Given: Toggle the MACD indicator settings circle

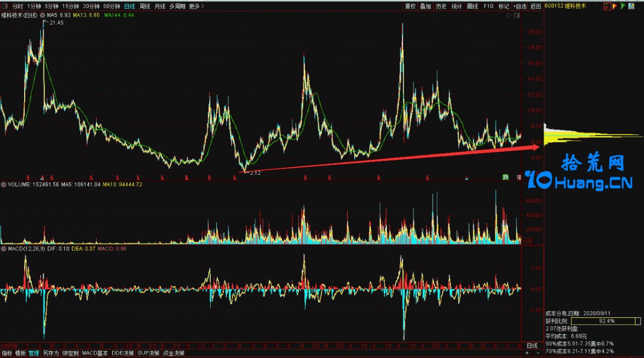Looking at the screenshot, I should click(3, 248).
